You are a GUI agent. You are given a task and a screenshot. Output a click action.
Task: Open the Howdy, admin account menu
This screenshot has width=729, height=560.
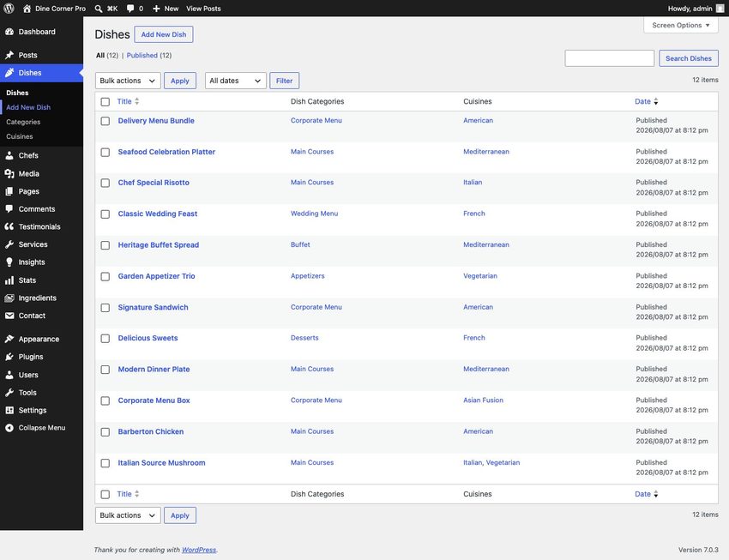pyautogui.click(x=696, y=9)
